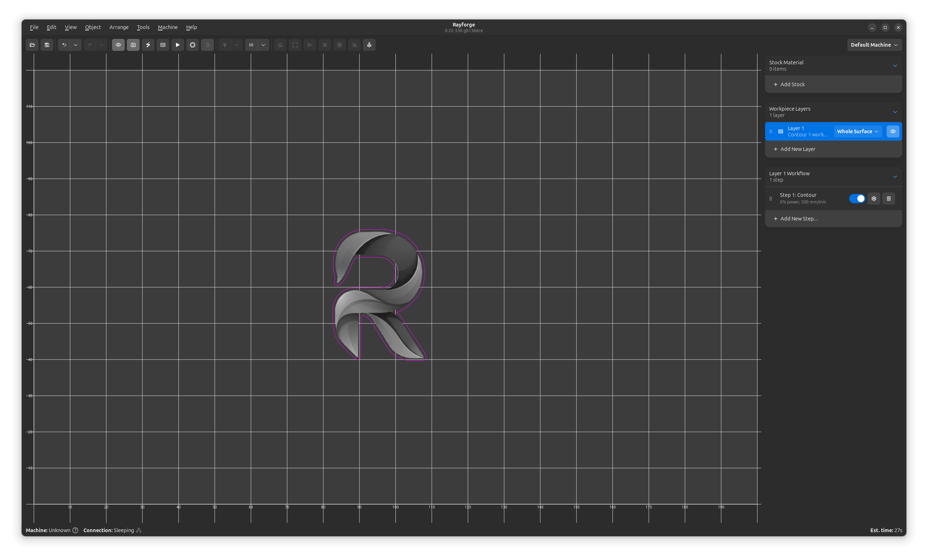Open the Machine menu
The height and width of the screenshot is (560, 928).
click(x=167, y=27)
